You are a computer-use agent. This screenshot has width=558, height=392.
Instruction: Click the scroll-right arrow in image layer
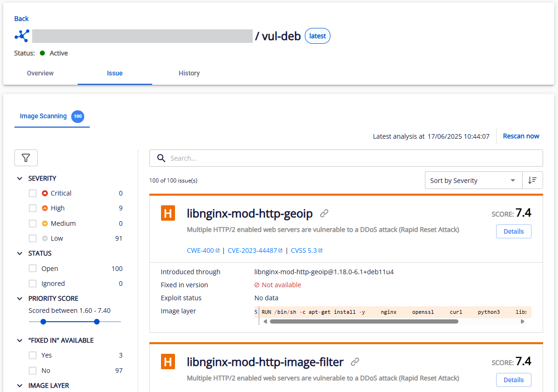523,322
